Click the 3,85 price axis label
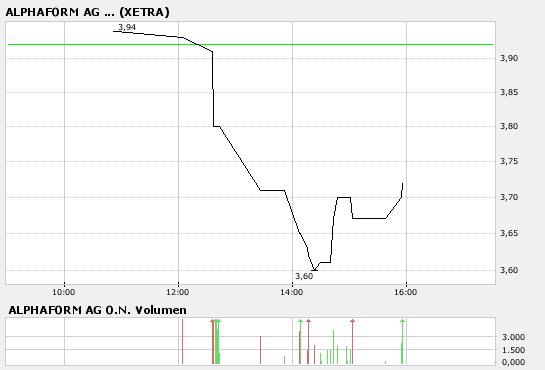 coord(509,92)
